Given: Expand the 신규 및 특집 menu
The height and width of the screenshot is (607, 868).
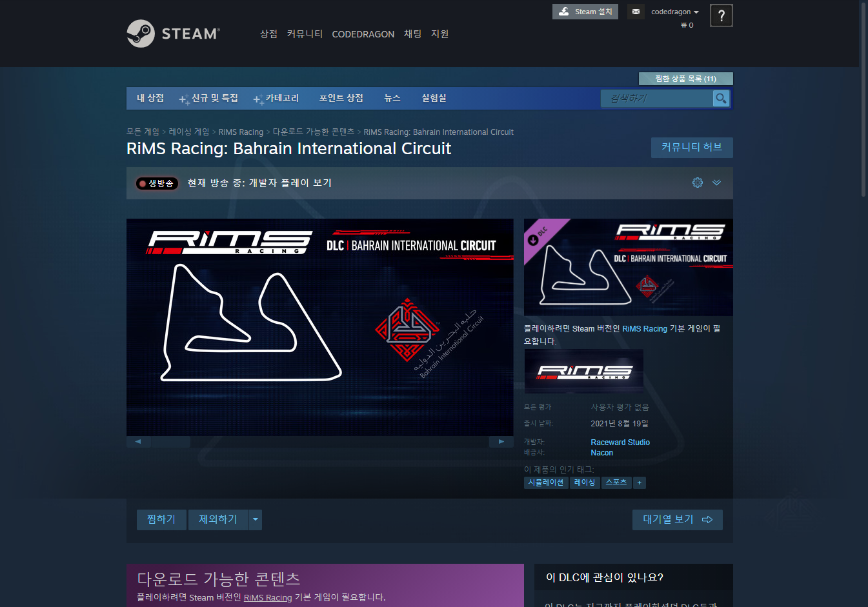Looking at the screenshot, I should click(208, 98).
